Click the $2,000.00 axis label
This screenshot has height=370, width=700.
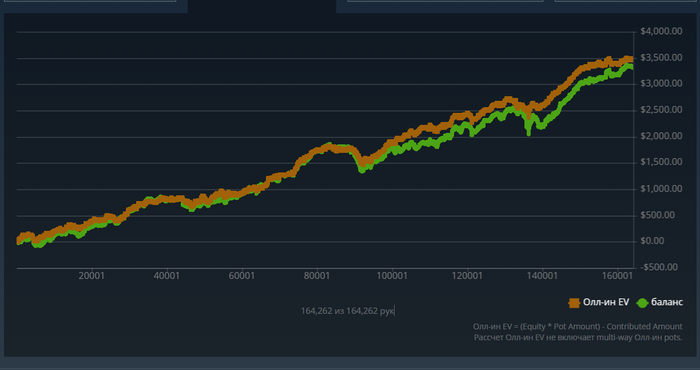tap(661, 136)
